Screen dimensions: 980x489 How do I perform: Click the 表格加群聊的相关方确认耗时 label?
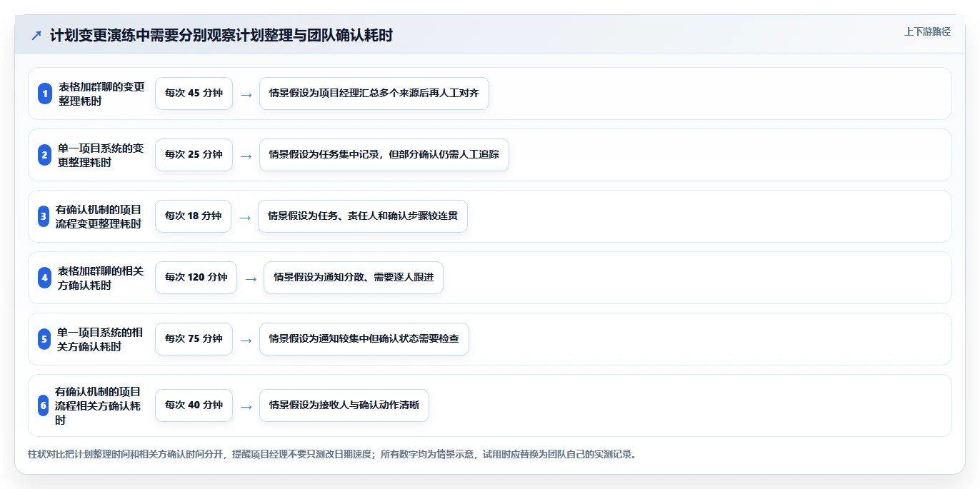101,278
